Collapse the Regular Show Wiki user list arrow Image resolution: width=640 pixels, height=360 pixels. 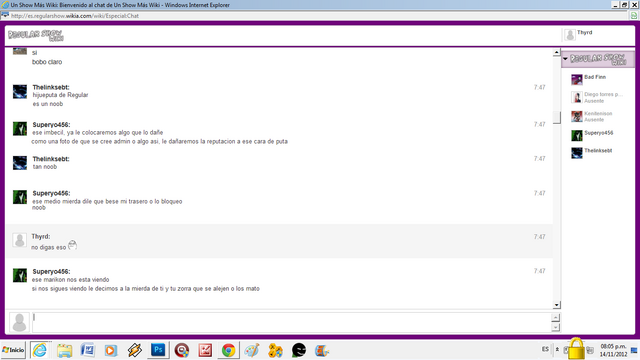pos(565,59)
